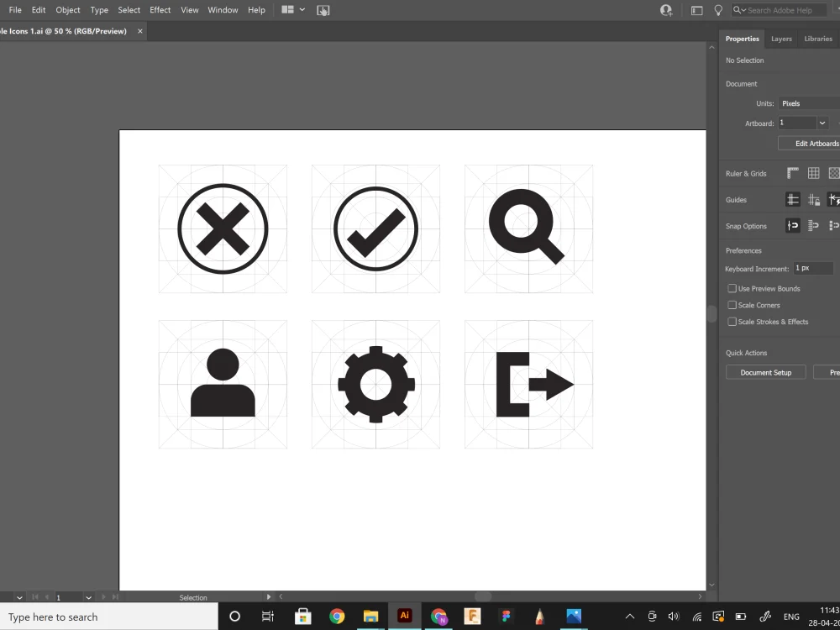Open the zoom level dropdown in status bar
This screenshot has width=840, height=630.
(x=19, y=597)
